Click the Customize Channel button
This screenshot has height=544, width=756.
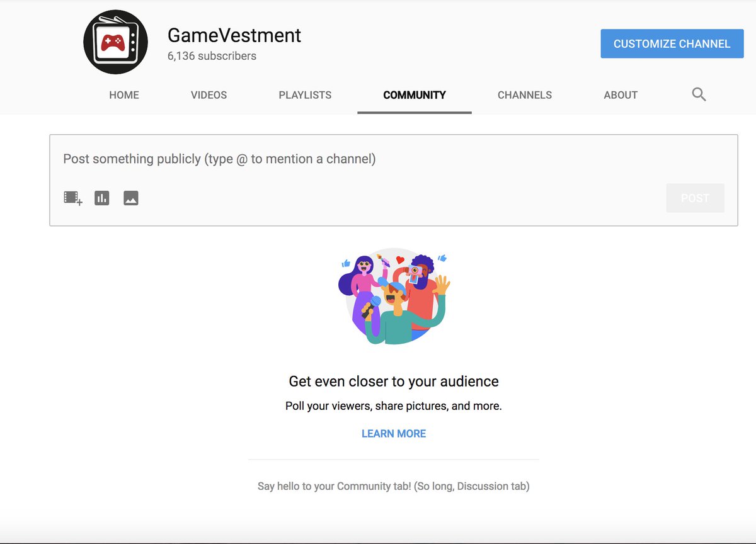coord(672,43)
